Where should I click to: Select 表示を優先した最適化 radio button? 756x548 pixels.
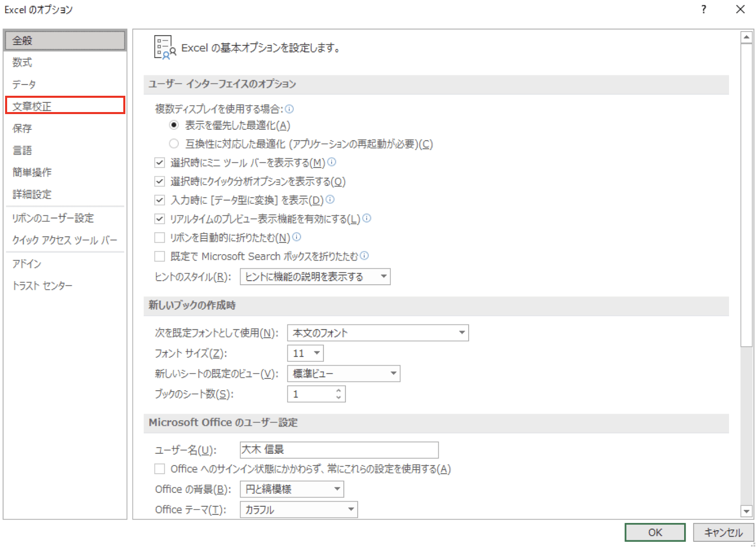tap(174, 125)
